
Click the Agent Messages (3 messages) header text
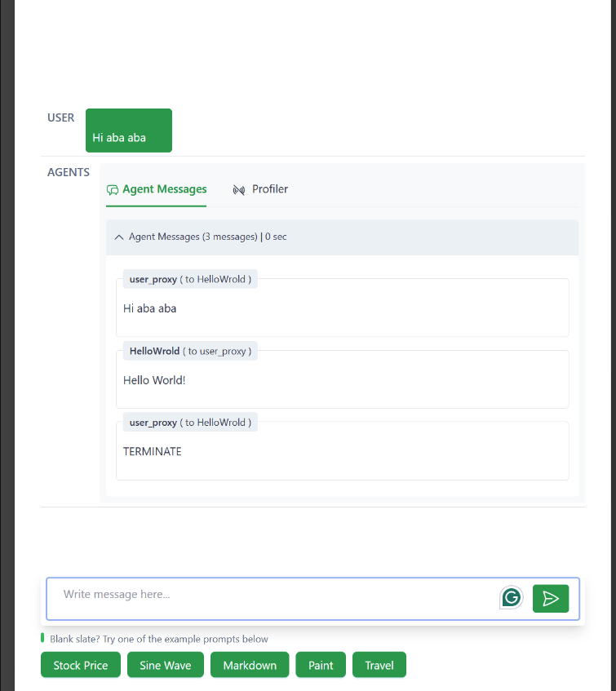coord(193,237)
